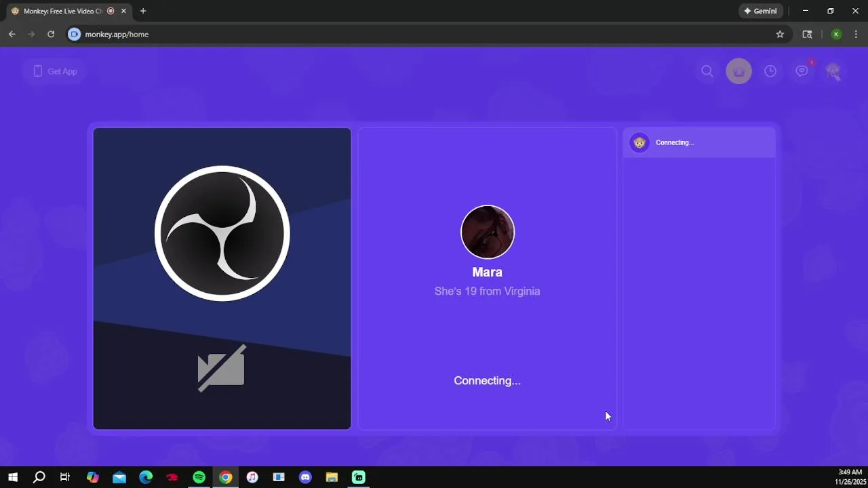Image resolution: width=868 pixels, height=488 pixels.
Task: Launch Copilot from the taskbar
Action: [x=93, y=477]
